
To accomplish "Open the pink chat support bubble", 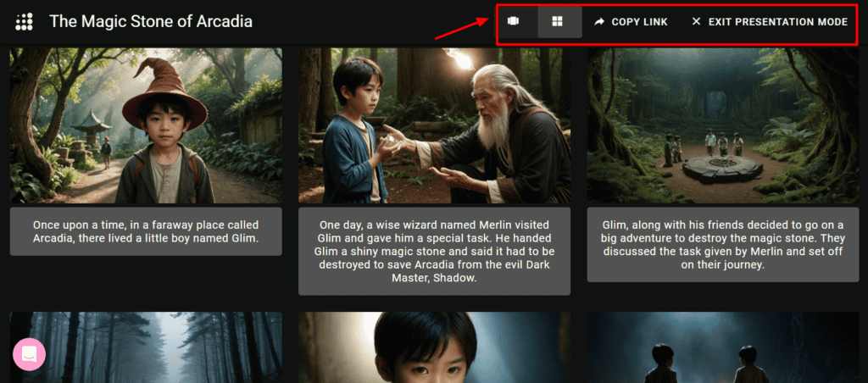I will pyautogui.click(x=29, y=354).
